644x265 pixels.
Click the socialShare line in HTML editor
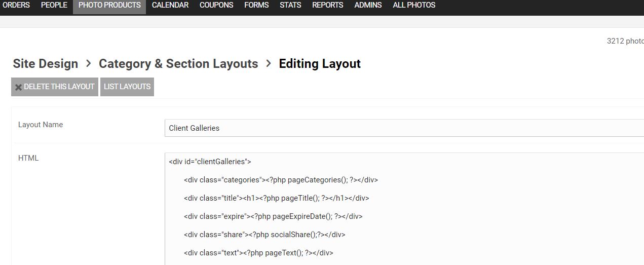264,235
